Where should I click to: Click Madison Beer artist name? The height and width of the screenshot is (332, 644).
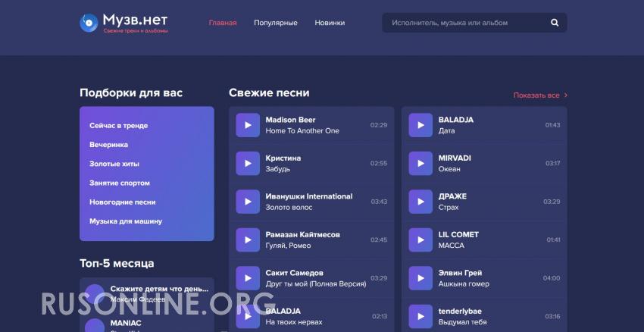290,120
